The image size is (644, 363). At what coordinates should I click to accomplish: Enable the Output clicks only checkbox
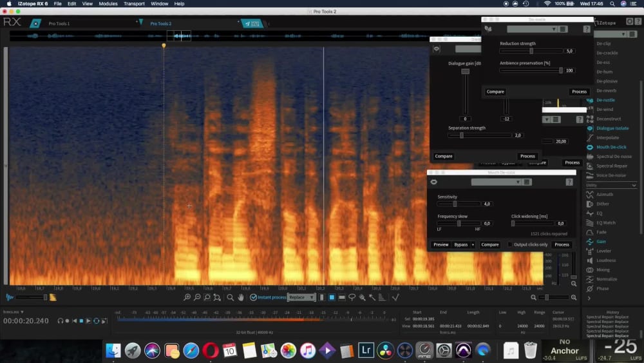510,244
